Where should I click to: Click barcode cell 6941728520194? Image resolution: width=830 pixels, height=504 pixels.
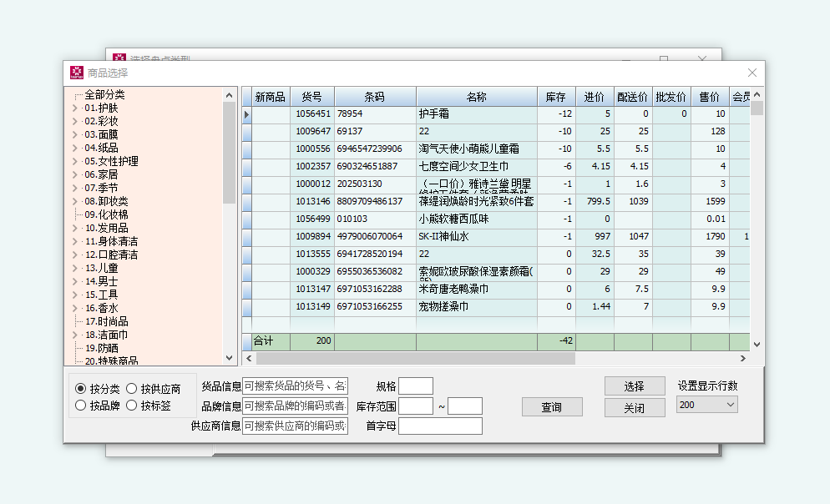(x=375, y=254)
